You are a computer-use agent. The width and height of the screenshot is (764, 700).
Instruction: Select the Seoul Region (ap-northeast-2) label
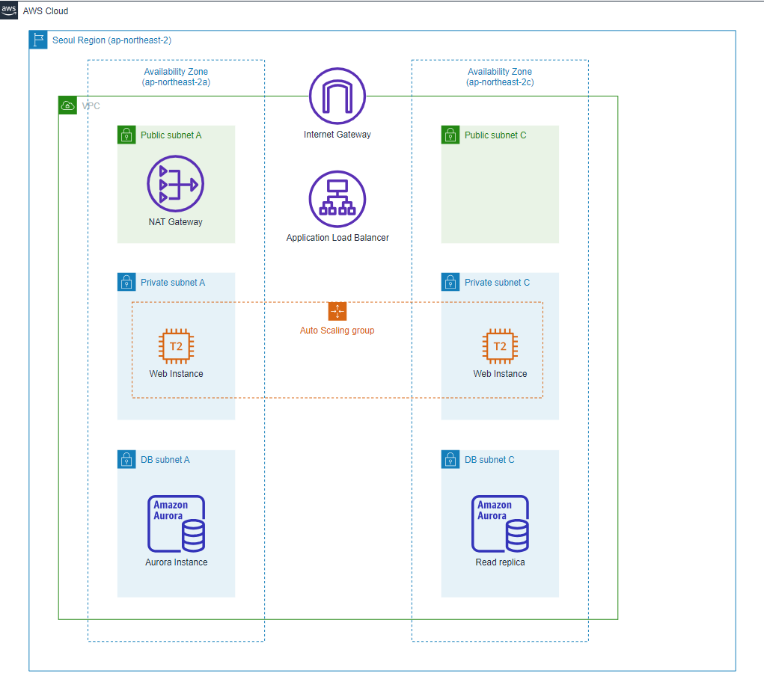click(x=111, y=40)
